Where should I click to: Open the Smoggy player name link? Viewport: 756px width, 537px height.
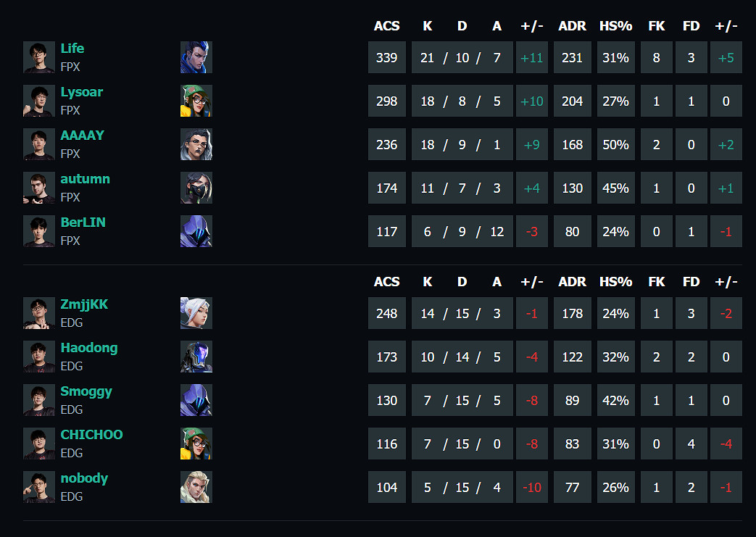[x=86, y=391]
